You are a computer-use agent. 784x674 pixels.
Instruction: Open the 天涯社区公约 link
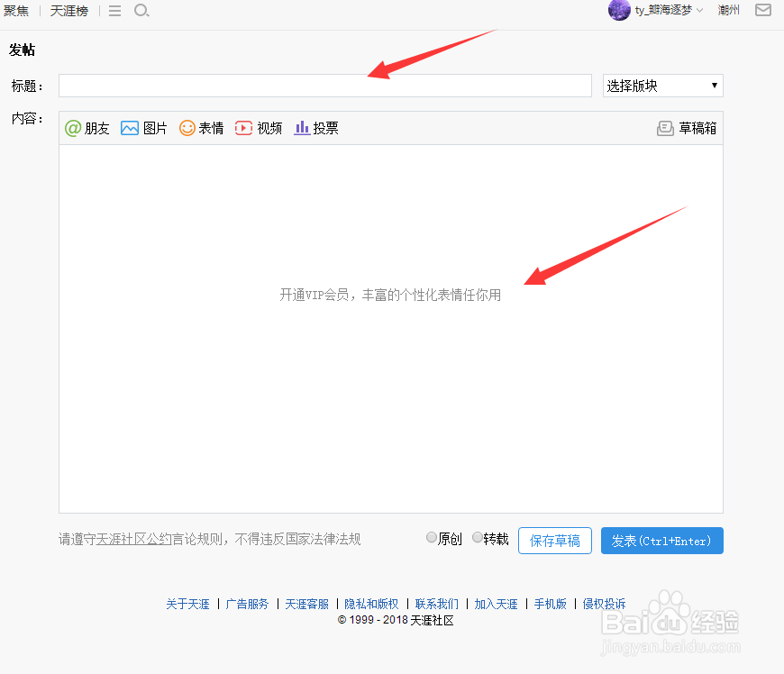(133, 539)
